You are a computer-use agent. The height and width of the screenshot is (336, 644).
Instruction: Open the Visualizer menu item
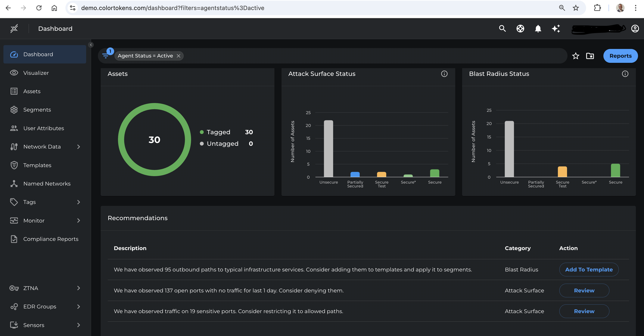point(36,73)
